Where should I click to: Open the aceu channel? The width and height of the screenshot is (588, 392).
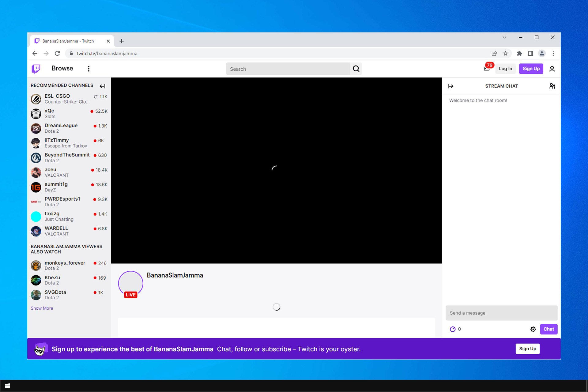click(x=69, y=172)
